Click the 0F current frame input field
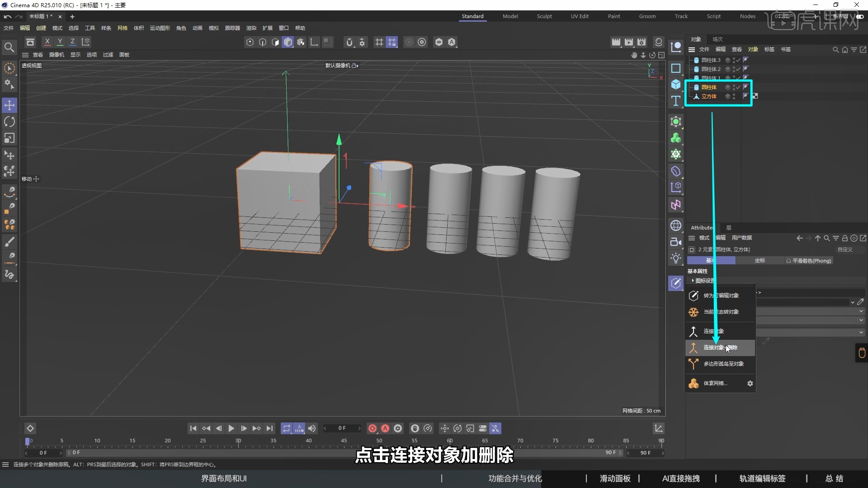This screenshot has width=868, height=488. [342, 428]
